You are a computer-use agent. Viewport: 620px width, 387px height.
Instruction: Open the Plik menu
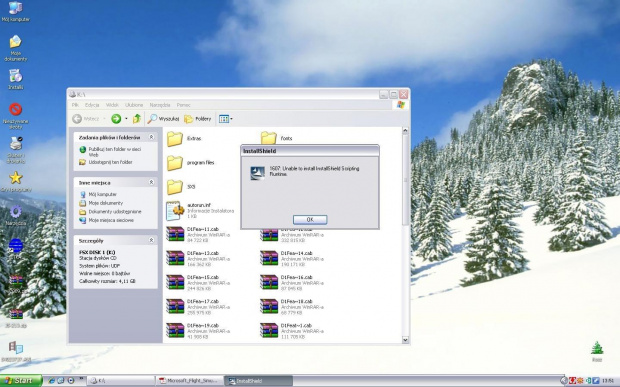75,105
